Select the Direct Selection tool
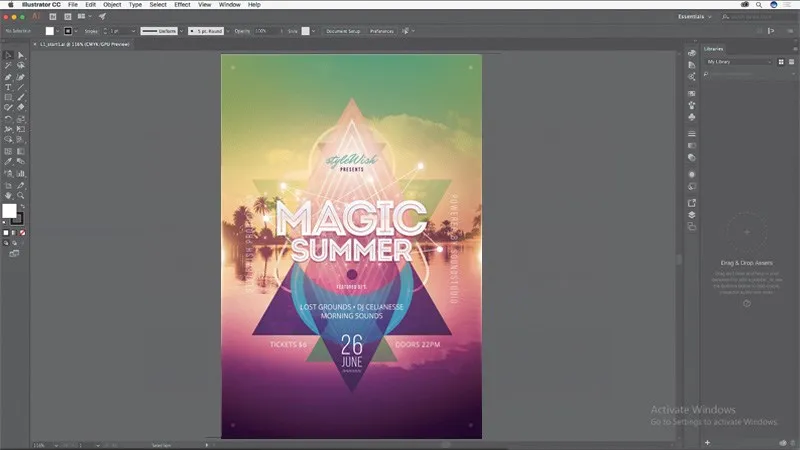Image resolution: width=800 pixels, height=450 pixels. (21, 55)
